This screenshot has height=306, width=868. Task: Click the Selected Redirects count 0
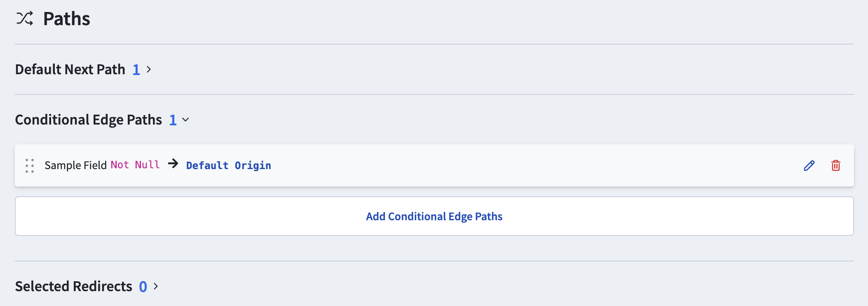pos(143,286)
